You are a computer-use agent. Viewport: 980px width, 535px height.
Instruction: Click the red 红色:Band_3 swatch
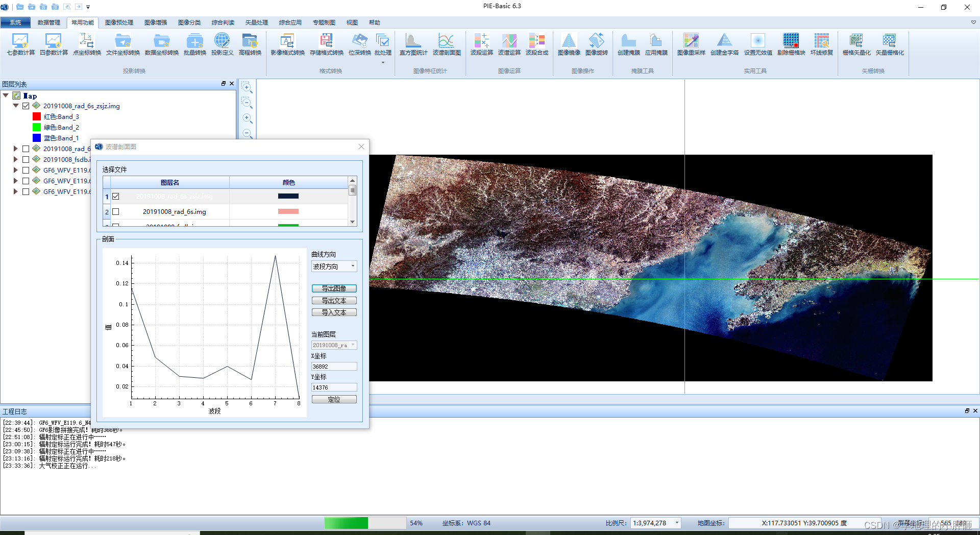[x=37, y=116]
